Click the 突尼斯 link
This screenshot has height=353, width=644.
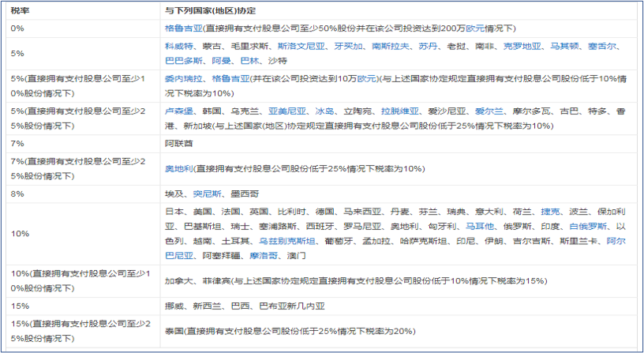pos(207,194)
